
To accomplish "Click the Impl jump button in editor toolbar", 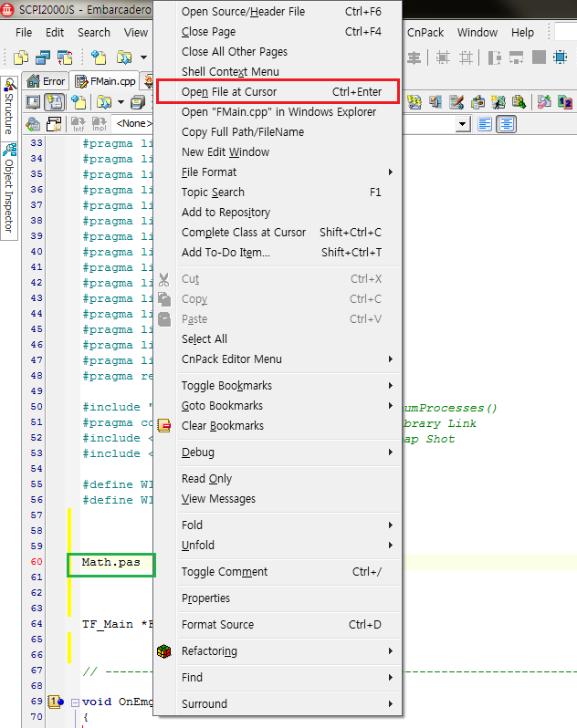I will [x=98, y=123].
